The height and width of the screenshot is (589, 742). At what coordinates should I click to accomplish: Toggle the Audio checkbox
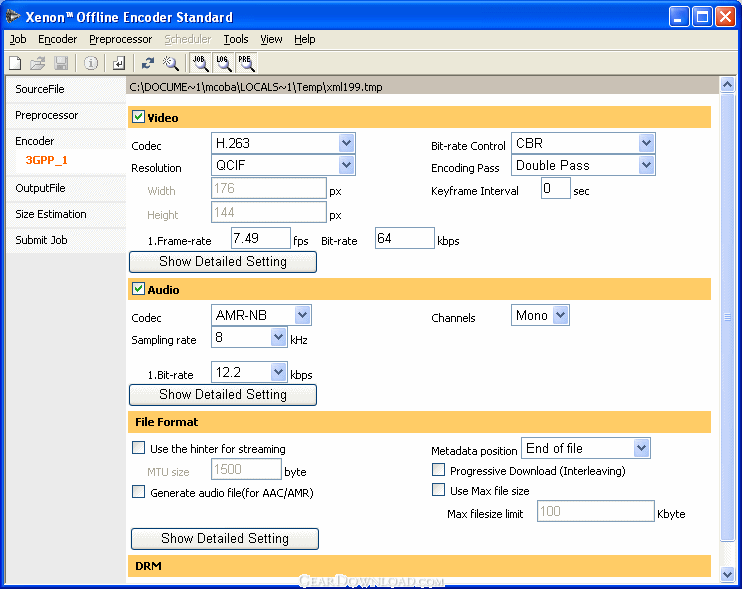coord(138,289)
